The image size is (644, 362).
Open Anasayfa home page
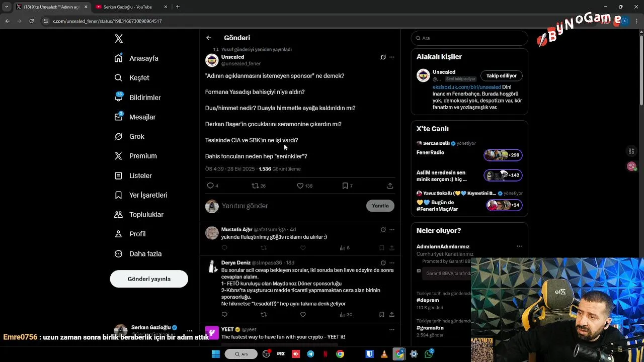(136, 58)
